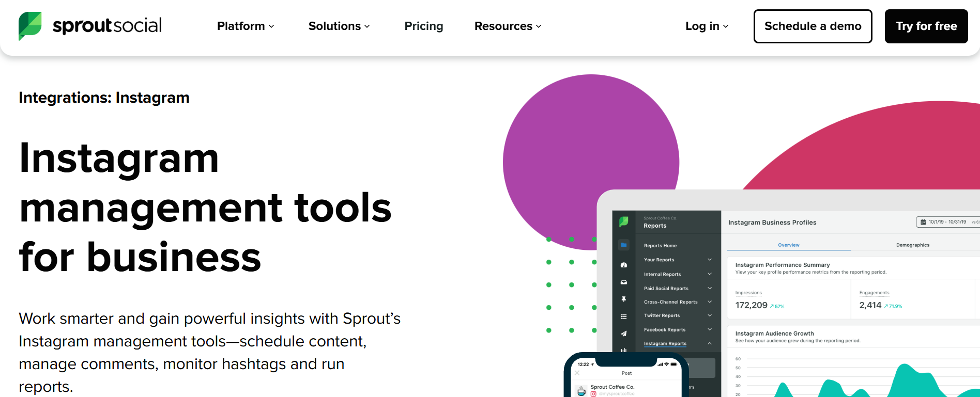Expand the Paid Social Reports section
Screen dimensions: 980x397
[678, 289]
